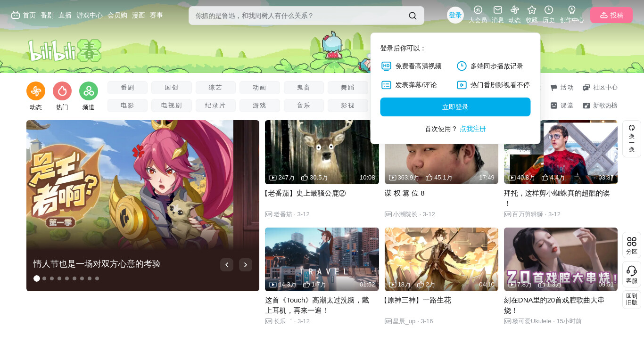Select the 舞蹈 category tag

[348, 88]
